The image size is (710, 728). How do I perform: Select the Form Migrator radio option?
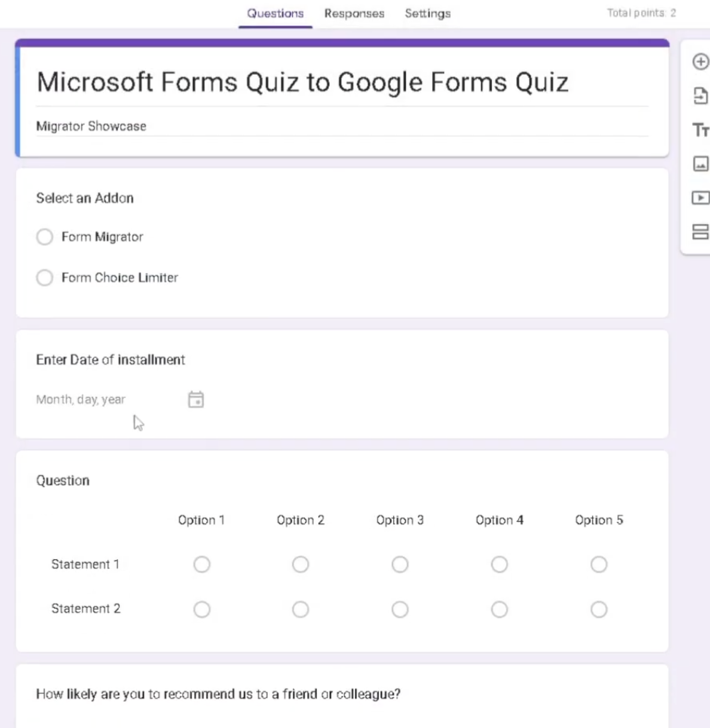pos(45,237)
